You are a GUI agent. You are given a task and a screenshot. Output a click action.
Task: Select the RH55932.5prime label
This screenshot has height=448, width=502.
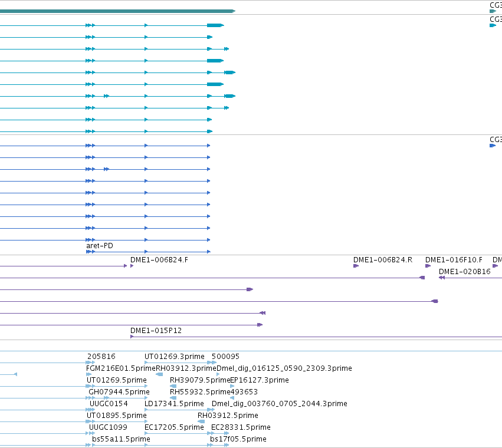coord(200,392)
